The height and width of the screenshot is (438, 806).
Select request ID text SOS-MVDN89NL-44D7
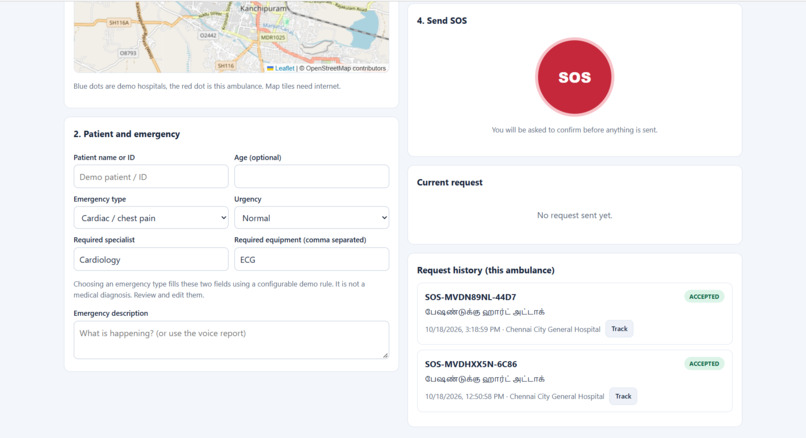[470, 297]
